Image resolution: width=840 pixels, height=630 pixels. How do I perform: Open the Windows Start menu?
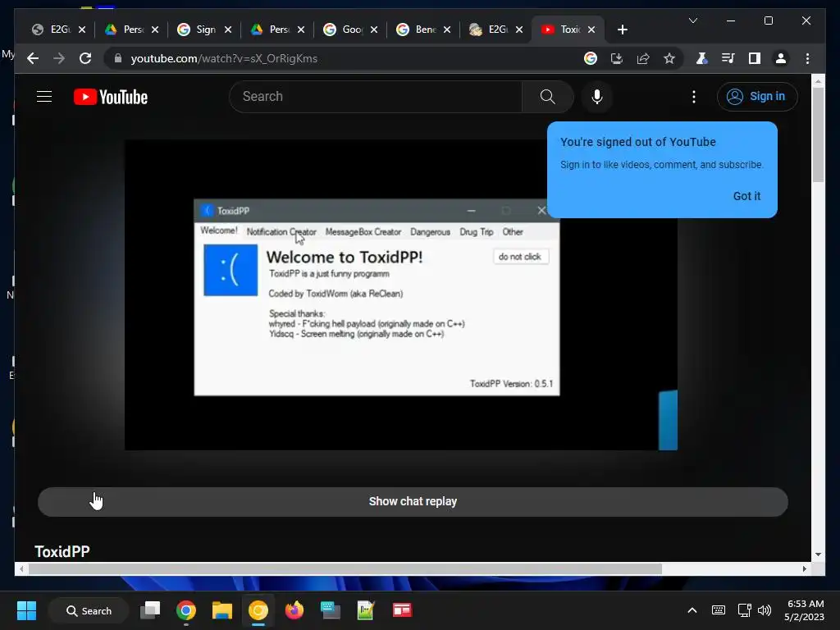[x=26, y=610]
